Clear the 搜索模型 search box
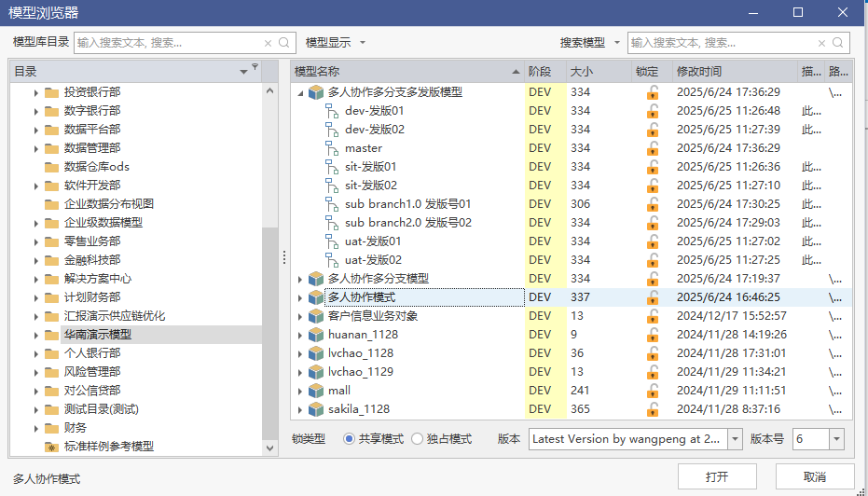 (x=821, y=43)
